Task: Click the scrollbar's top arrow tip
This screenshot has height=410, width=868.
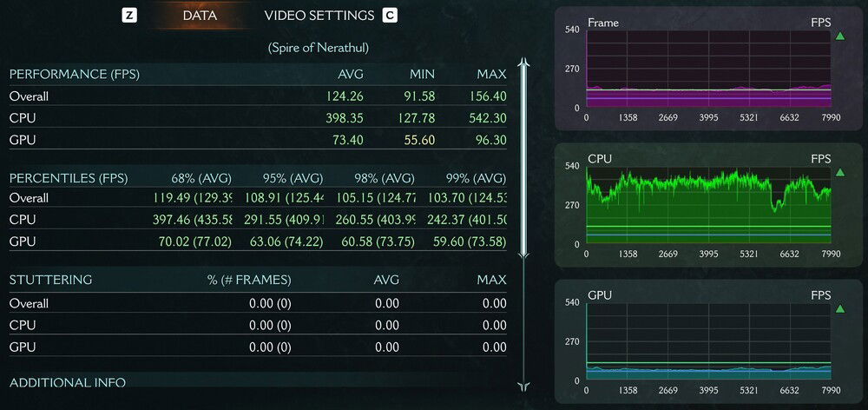Action: [x=523, y=62]
